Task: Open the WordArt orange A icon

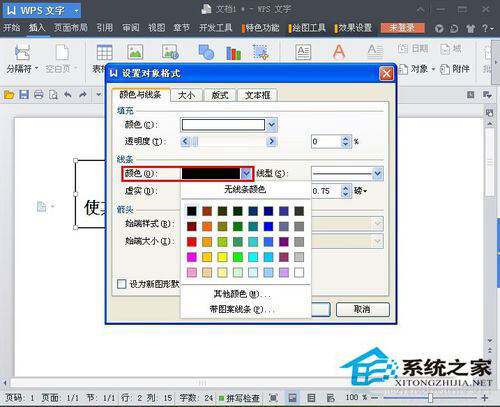Action: [x=339, y=52]
